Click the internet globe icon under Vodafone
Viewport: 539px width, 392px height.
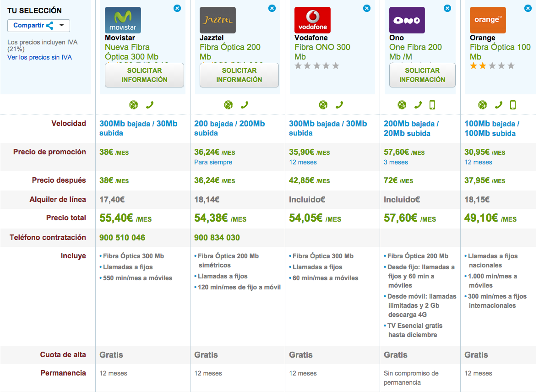pos(323,105)
